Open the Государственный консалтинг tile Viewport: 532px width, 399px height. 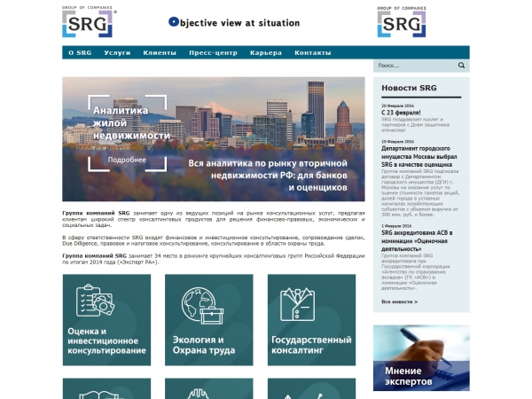click(x=311, y=320)
